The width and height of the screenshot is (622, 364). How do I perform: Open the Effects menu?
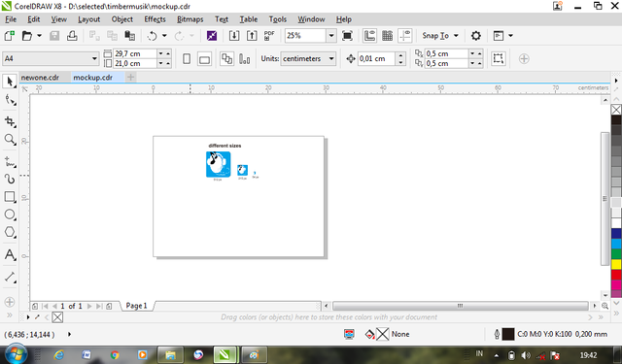(x=155, y=19)
